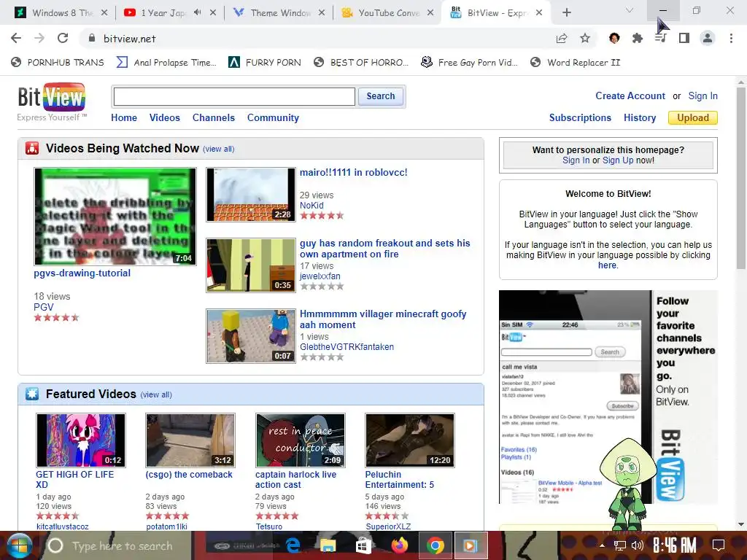Open the Videos menu item
This screenshot has width=747, height=560.
[x=164, y=117]
